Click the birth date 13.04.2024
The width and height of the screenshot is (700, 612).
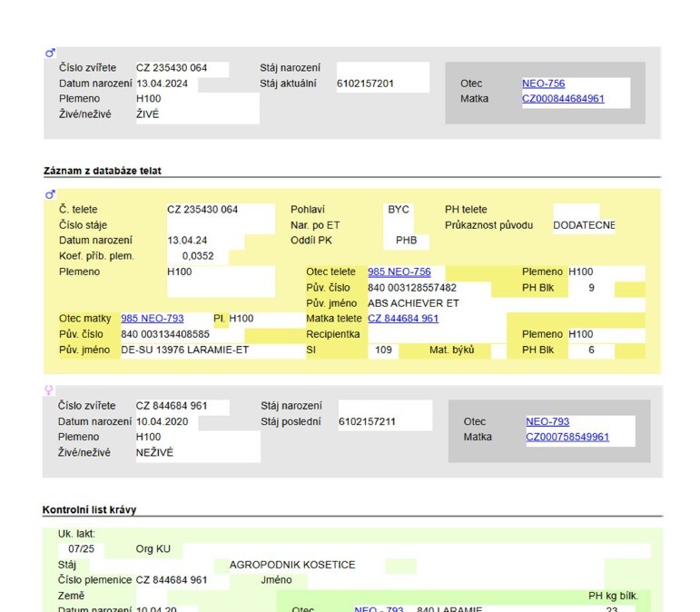[x=162, y=84]
